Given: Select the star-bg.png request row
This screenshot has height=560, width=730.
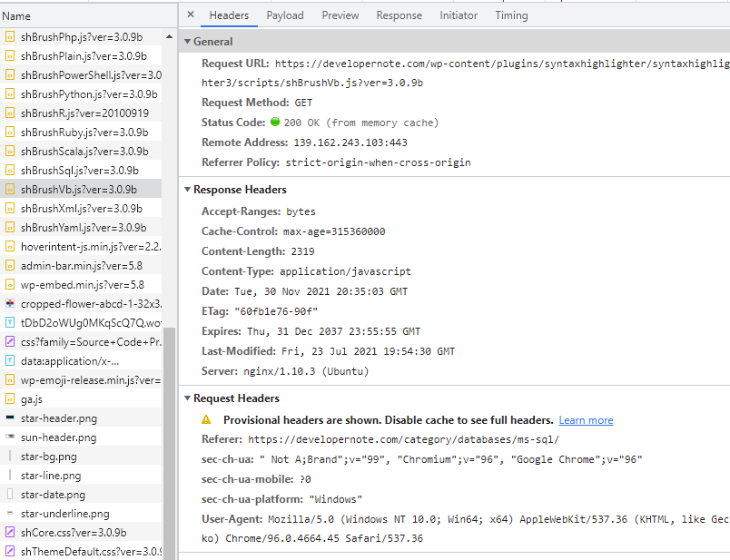Looking at the screenshot, I should click(x=81, y=457).
